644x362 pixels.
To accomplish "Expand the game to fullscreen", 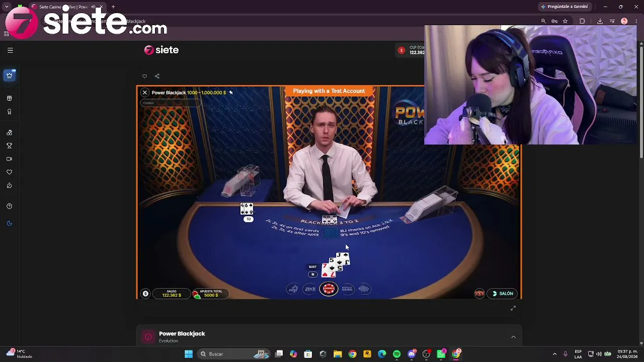I will click(513, 308).
